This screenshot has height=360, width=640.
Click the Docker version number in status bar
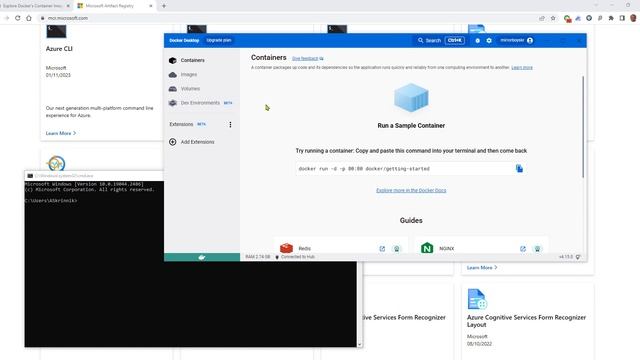coord(565,257)
